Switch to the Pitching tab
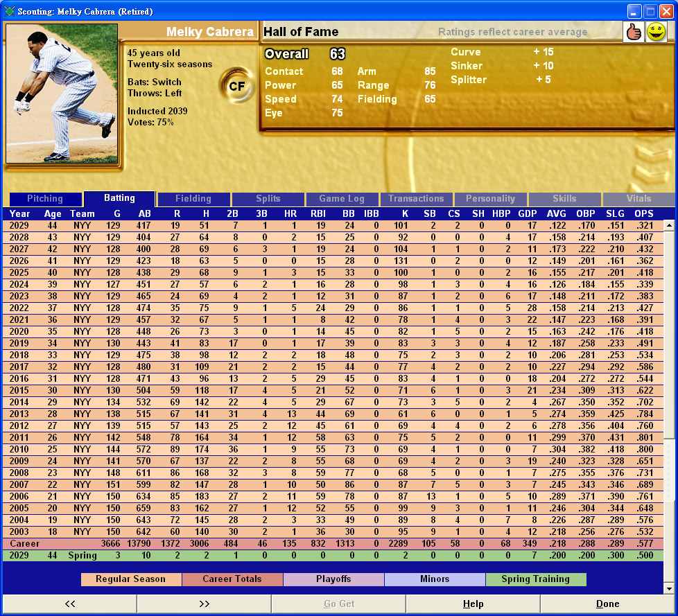The width and height of the screenshot is (678, 616). click(x=44, y=199)
